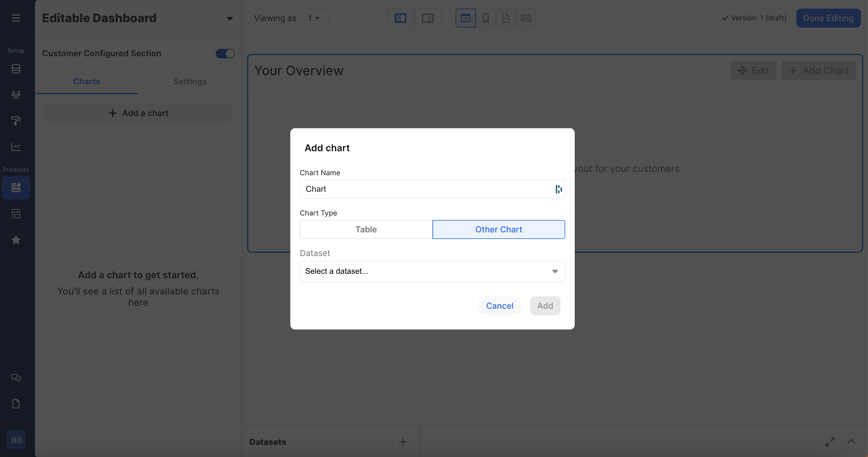Open the database setup icon in the sidebar
868x457 pixels.
click(x=16, y=69)
